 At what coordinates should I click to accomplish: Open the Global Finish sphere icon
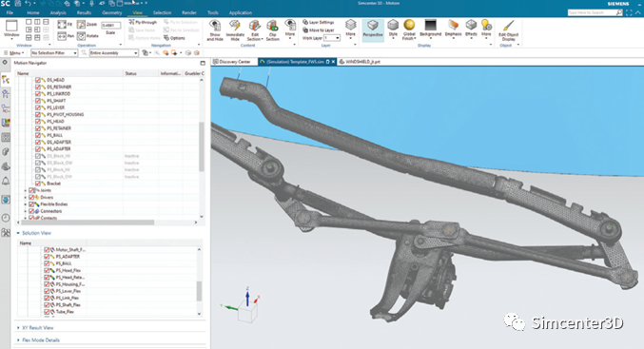409,29
